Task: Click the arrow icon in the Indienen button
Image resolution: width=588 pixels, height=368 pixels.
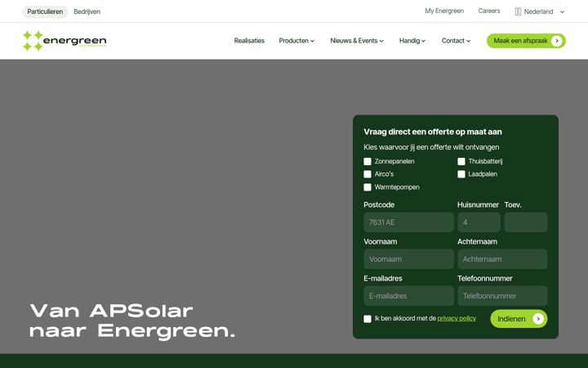Action: coord(538,319)
